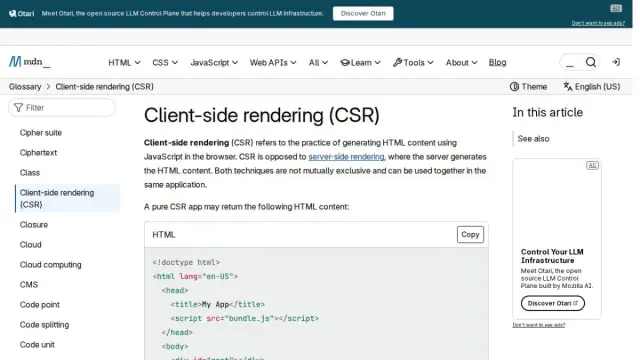Expand the Learn navigation menu
Image resolution: width=640 pixels, height=360 pixels.
coord(360,62)
